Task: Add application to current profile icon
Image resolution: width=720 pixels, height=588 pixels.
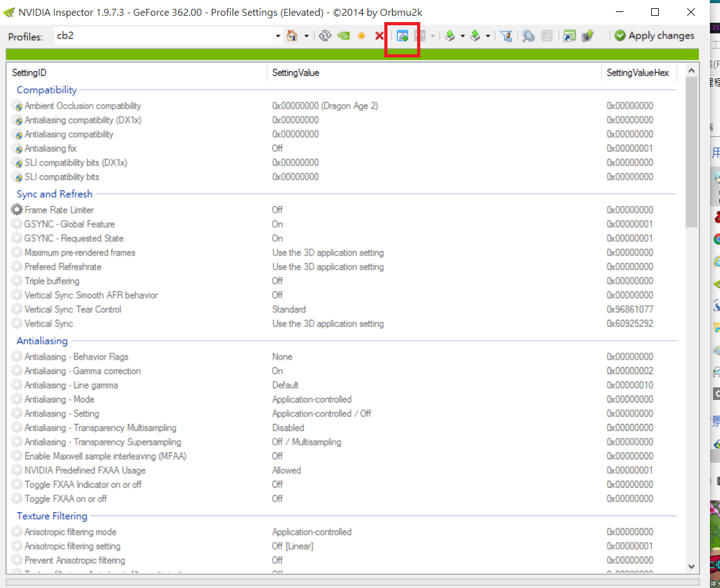Action: point(402,36)
